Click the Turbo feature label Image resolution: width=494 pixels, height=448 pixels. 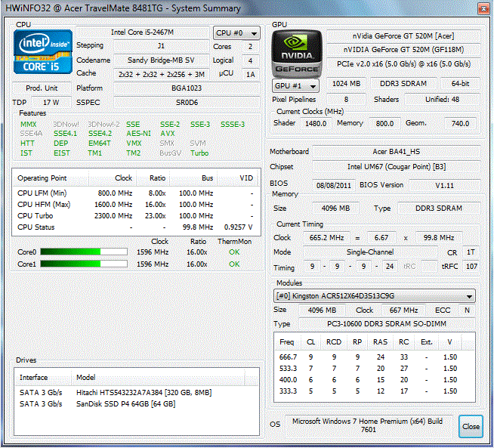click(199, 153)
